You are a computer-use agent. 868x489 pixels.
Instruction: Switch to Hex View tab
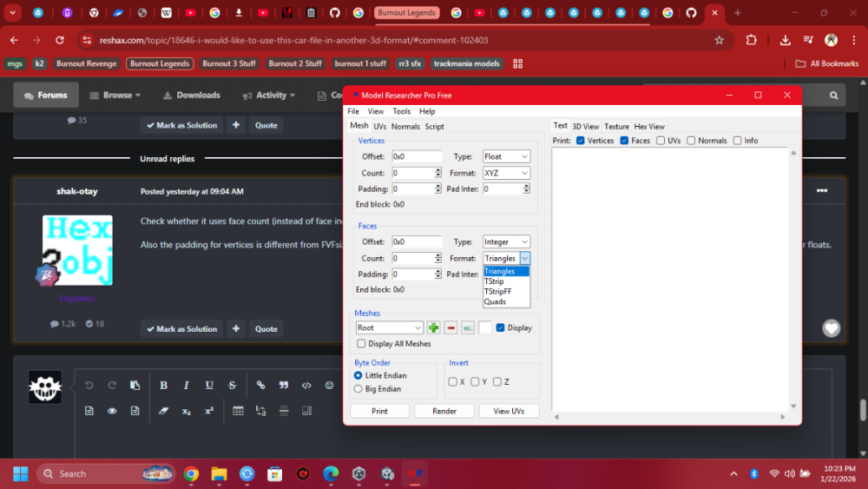(x=649, y=126)
